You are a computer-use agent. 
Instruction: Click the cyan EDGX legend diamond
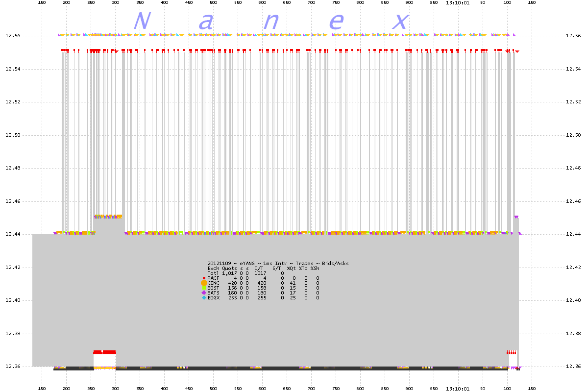(x=204, y=297)
